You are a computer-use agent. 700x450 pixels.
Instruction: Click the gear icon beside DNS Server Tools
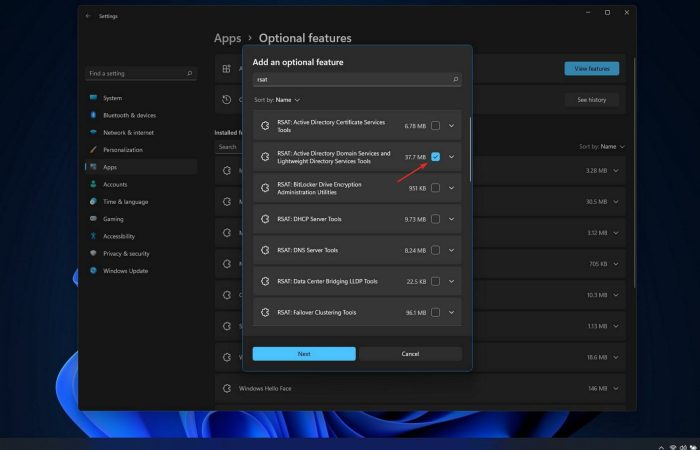coord(265,250)
